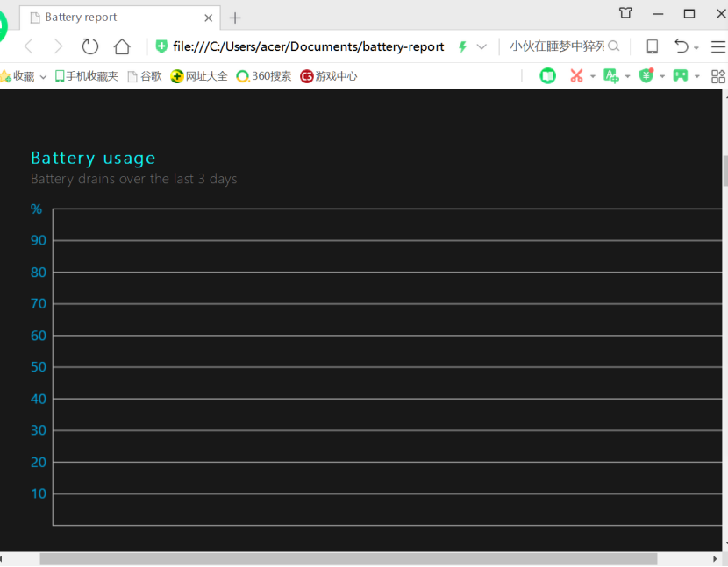Click the back navigation arrow
728x567 pixels.
(28, 46)
